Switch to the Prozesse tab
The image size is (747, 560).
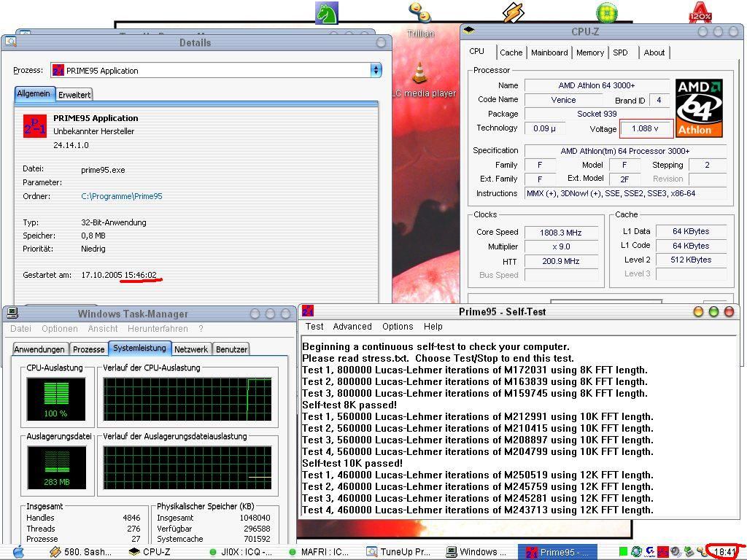tap(88, 349)
